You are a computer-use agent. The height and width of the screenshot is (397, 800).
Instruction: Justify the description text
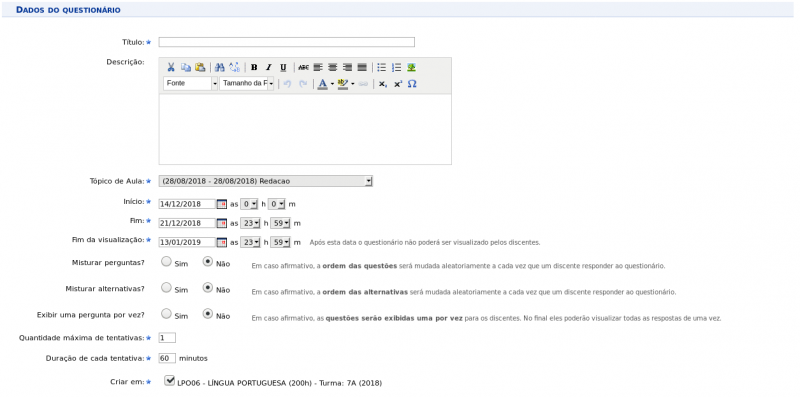pyautogui.click(x=362, y=67)
